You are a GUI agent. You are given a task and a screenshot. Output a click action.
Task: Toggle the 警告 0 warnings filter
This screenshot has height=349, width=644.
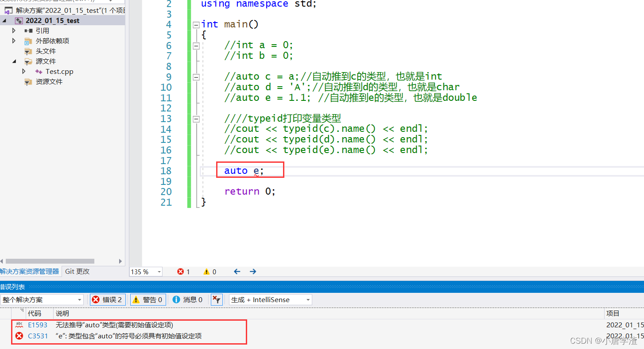click(148, 300)
